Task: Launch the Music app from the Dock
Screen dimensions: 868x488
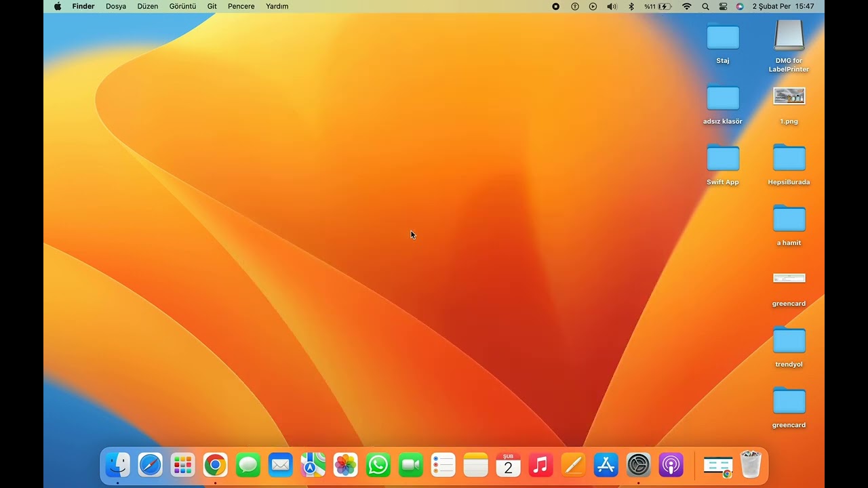Action: click(x=540, y=465)
